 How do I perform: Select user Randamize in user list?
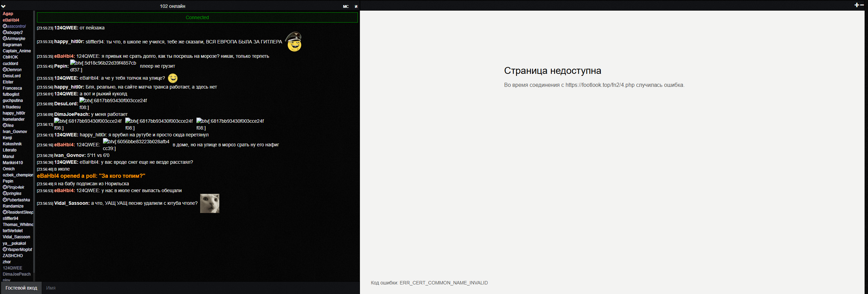13,206
